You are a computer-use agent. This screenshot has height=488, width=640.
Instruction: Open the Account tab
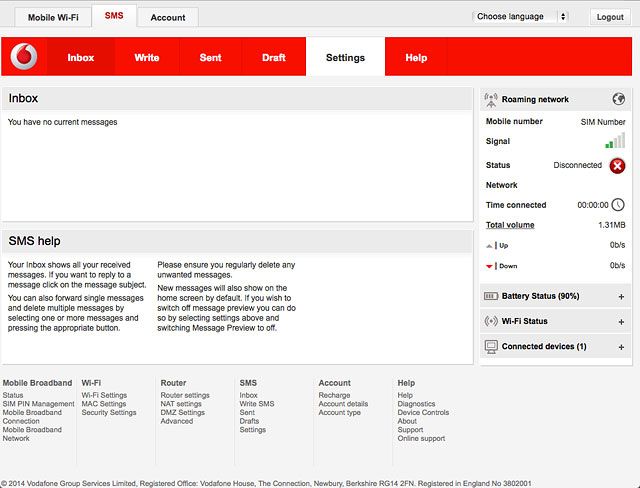(x=167, y=18)
